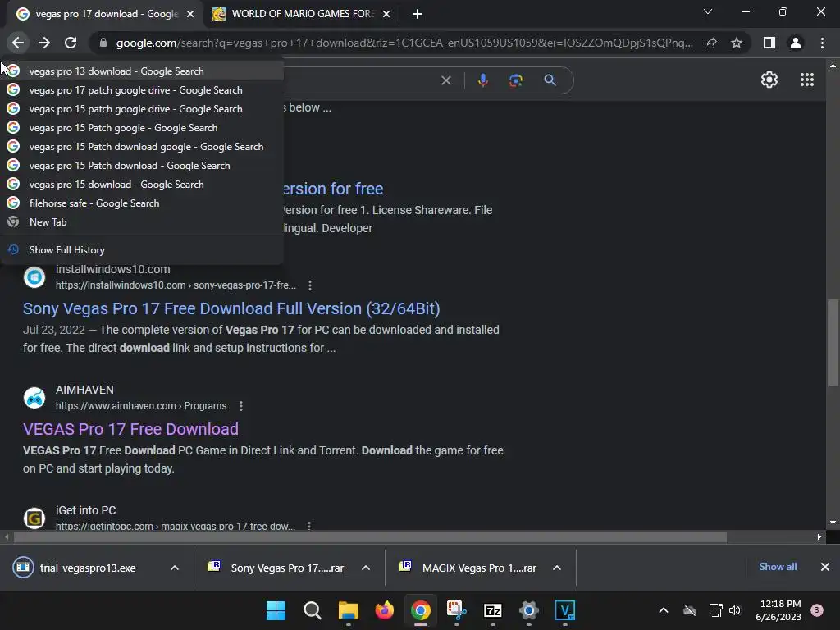Open Snipping Tool from taskbar

456,610
